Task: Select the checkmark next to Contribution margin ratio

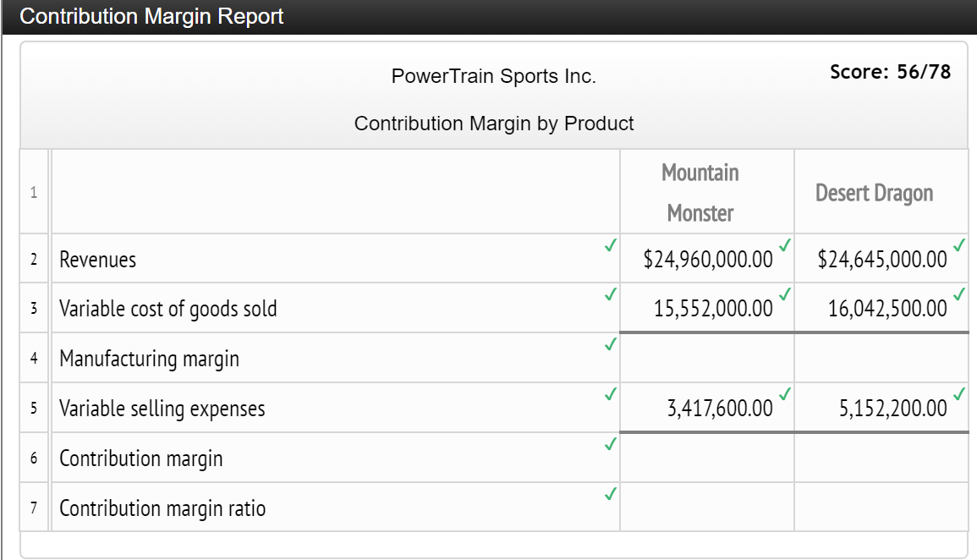Action: click(609, 493)
